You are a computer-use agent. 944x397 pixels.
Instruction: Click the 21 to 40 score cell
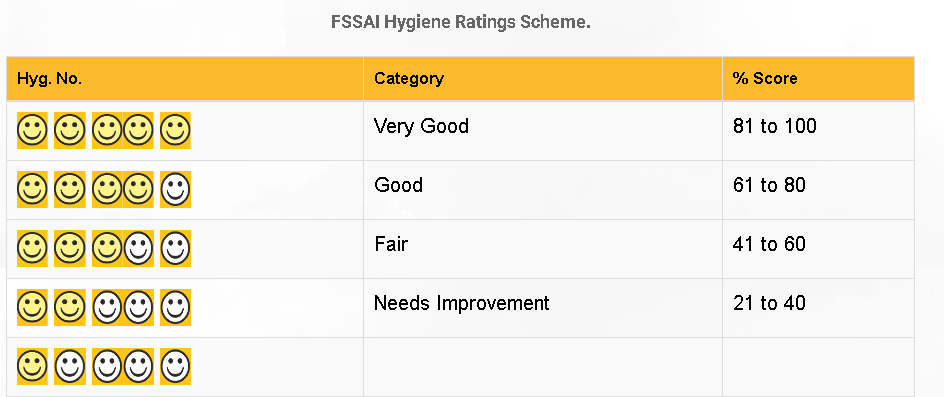point(818,308)
